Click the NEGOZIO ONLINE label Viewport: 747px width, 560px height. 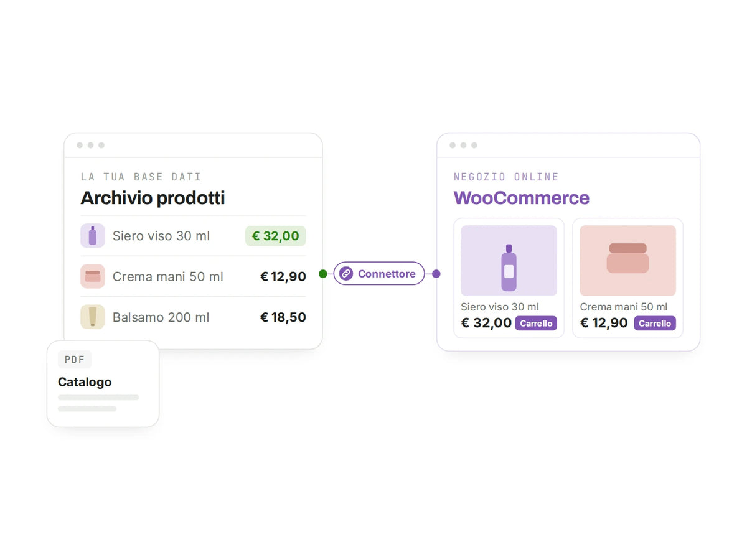coord(507,177)
